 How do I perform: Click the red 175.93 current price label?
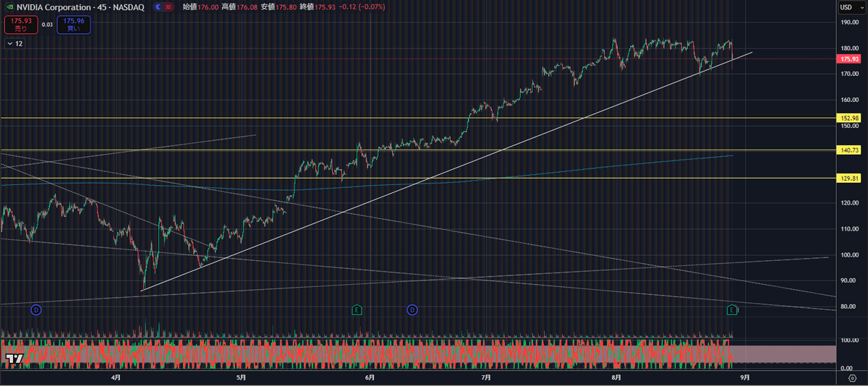pyautogui.click(x=850, y=59)
